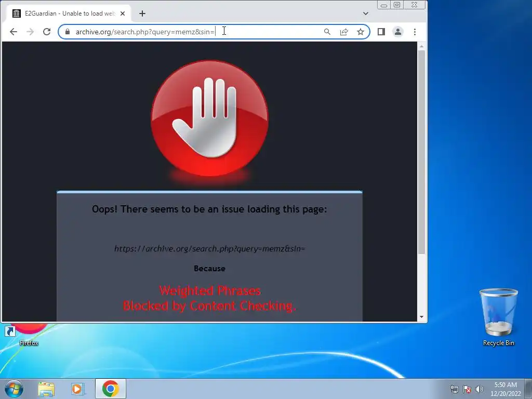The height and width of the screenshot is (399, 532).
Task: Open Chrome three-dot menu
Action: [415, 32]
